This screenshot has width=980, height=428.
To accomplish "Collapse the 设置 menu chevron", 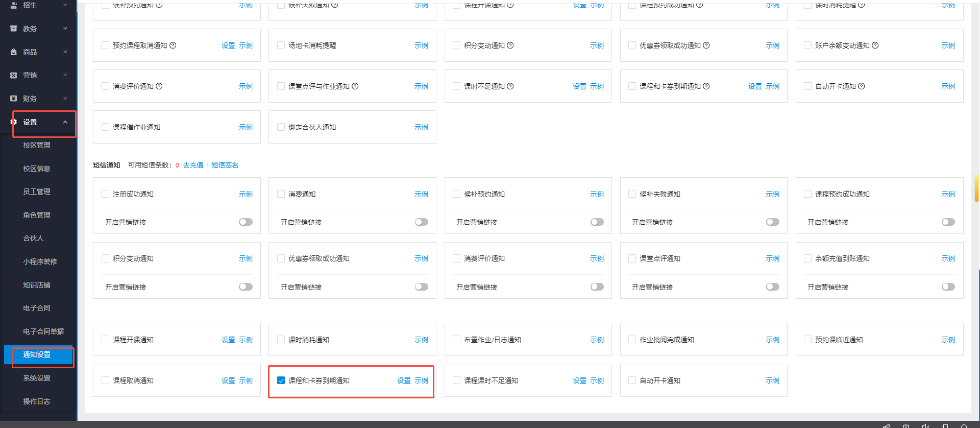I will click(65, 122).
